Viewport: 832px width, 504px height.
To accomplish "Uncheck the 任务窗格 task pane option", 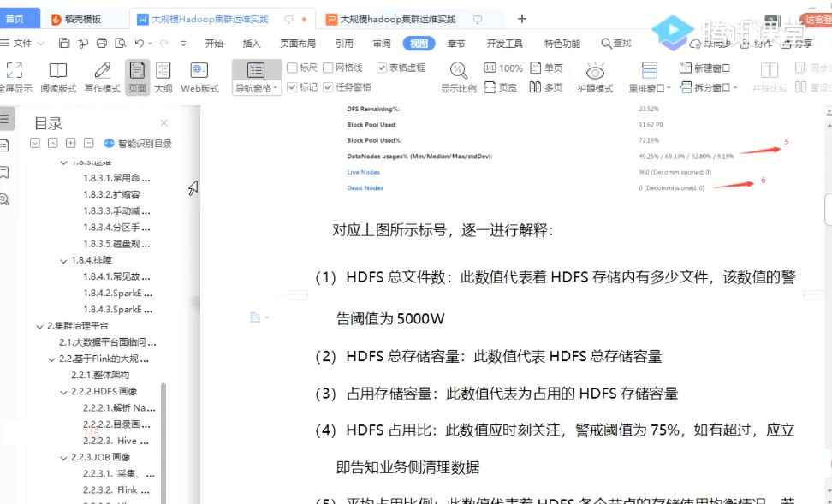I will click(x=328, y=88).
